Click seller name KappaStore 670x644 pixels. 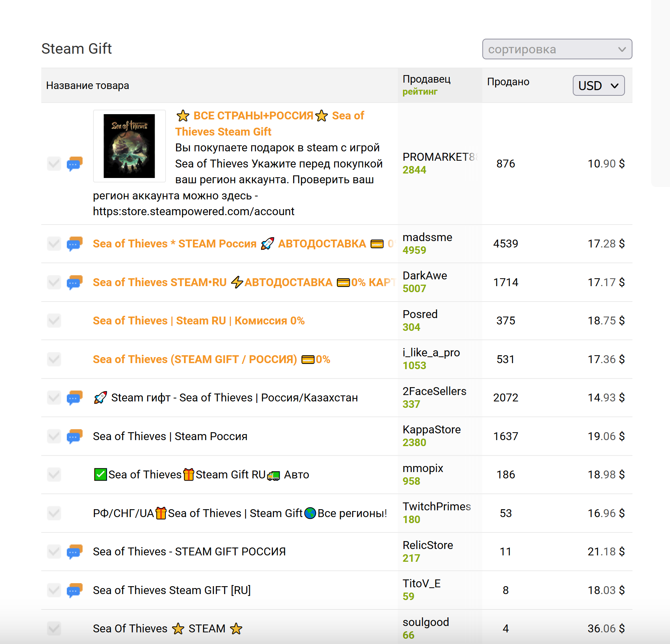click(x=432, y=430)
